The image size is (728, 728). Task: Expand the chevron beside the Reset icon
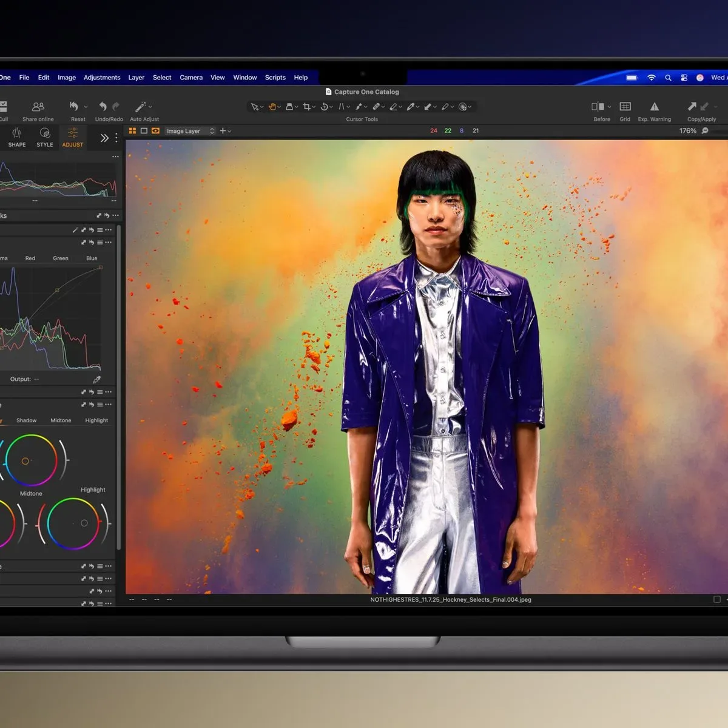pyautogui.click(x=86, y=107)
